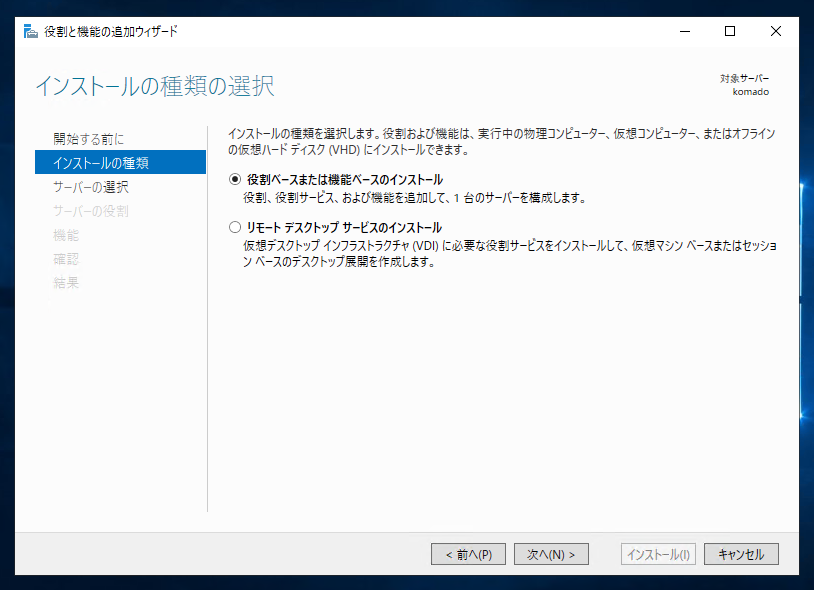Go back with < 前へ(P) button
814x590 pixels.
[x=468, y=554]
